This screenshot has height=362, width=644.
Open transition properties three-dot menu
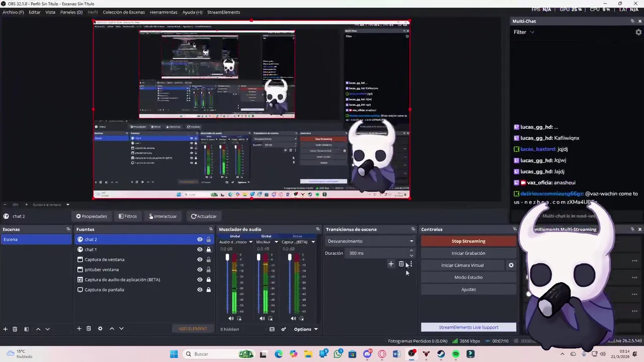tap(411, 264)
